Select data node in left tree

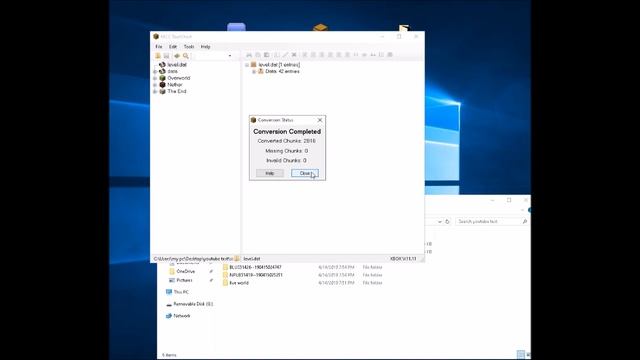click(x=173, y=71)
